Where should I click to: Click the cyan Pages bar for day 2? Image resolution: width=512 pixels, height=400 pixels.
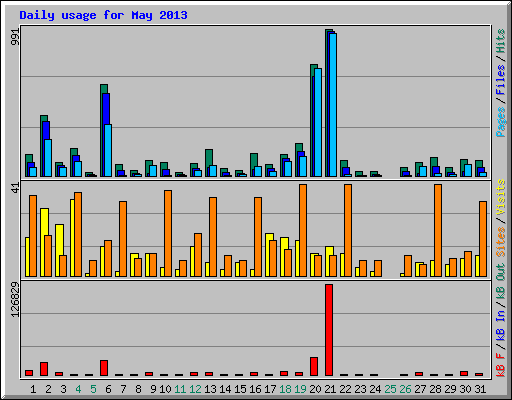pyautogui.click(x=48, y=158)
